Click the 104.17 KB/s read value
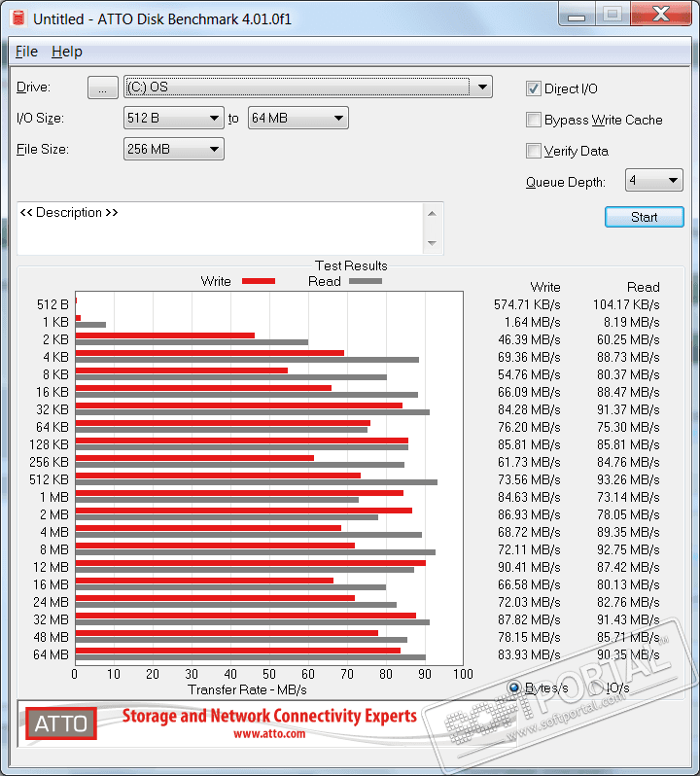This screenshot has height=776, width=700. (x=626, y=305)
